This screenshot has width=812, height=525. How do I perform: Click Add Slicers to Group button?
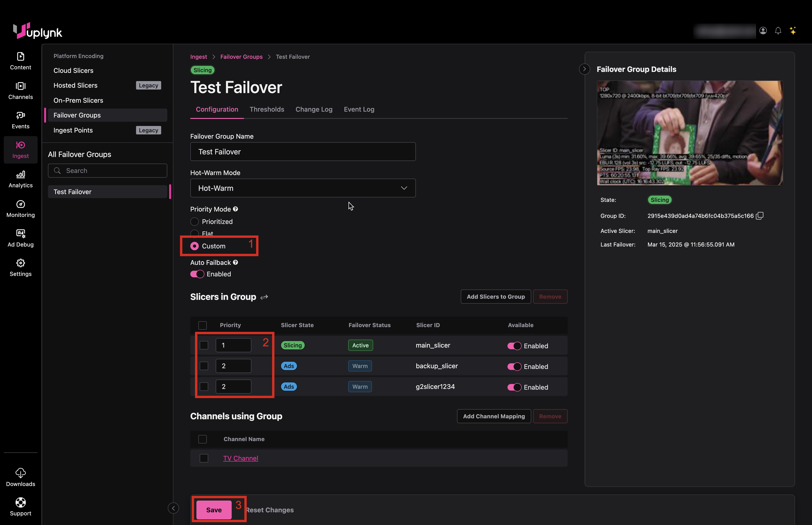(496, 297)
